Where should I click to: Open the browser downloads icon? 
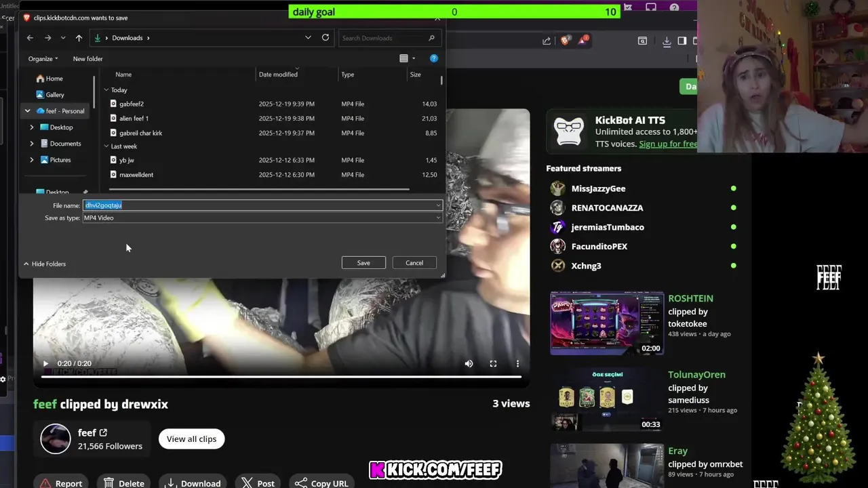(667, 41)
